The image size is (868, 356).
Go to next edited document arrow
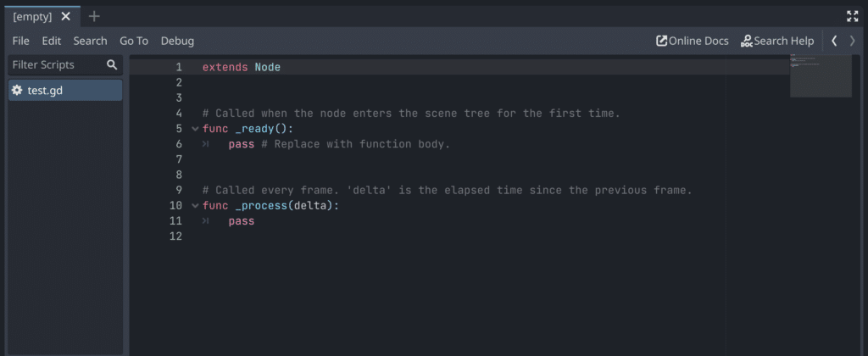pos(853,41)
